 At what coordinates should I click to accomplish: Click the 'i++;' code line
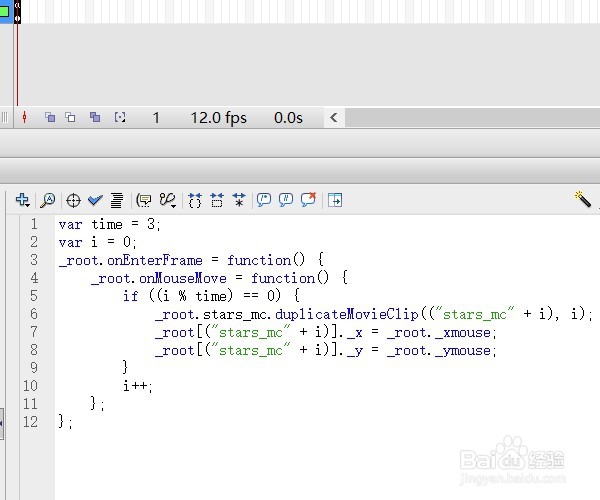(138, 386)
